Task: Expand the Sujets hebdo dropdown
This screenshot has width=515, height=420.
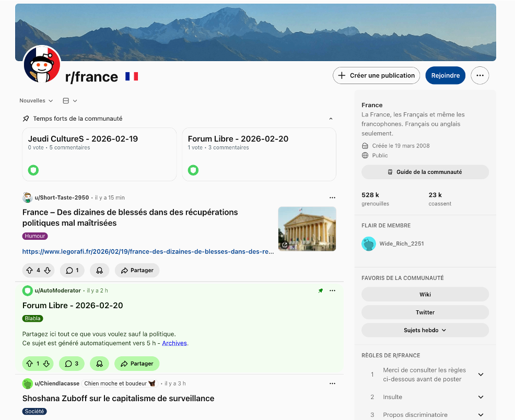Action: coord(425,330)
